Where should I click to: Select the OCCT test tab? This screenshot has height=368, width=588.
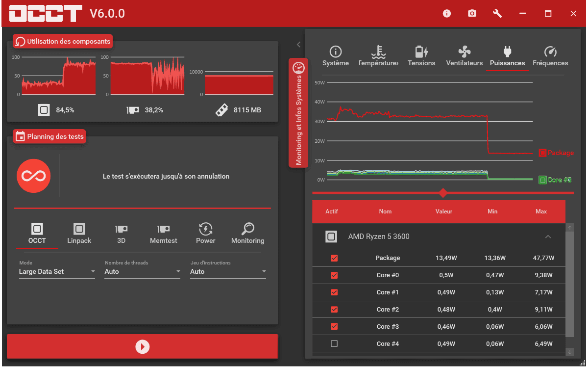[x=37, y=234]
